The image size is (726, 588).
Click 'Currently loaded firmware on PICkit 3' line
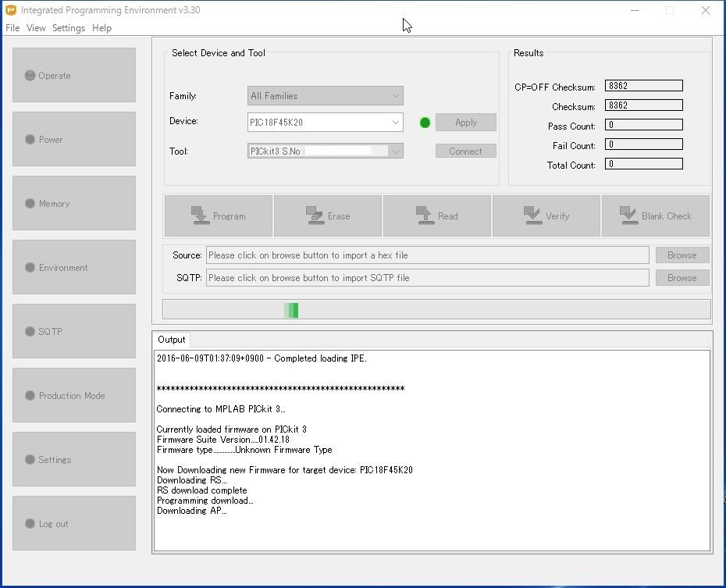[232, 429]
